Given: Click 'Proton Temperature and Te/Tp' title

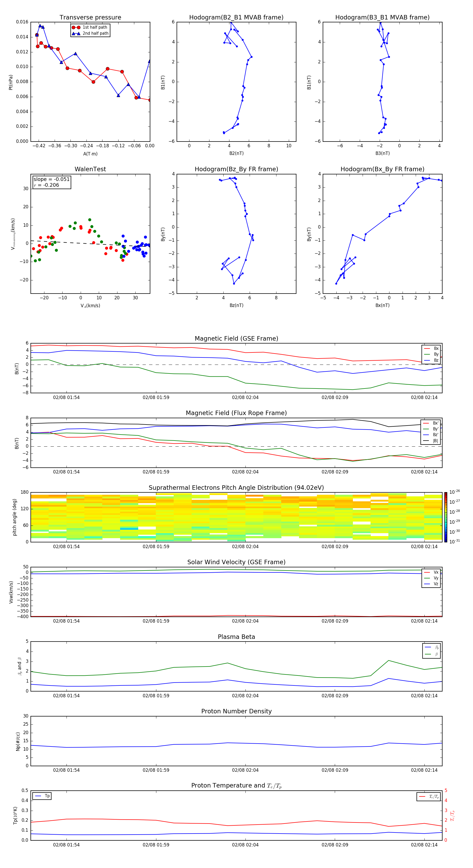Looking at the screenshot, I should click(236, 786).
